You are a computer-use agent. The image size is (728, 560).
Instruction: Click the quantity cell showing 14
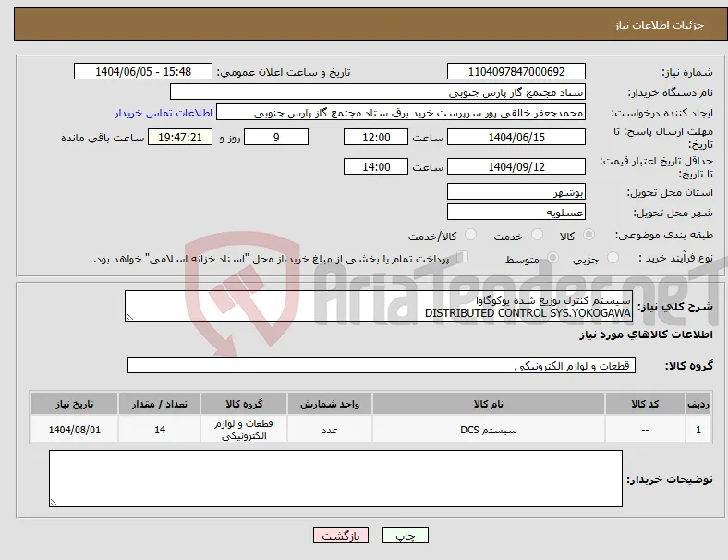160,430
